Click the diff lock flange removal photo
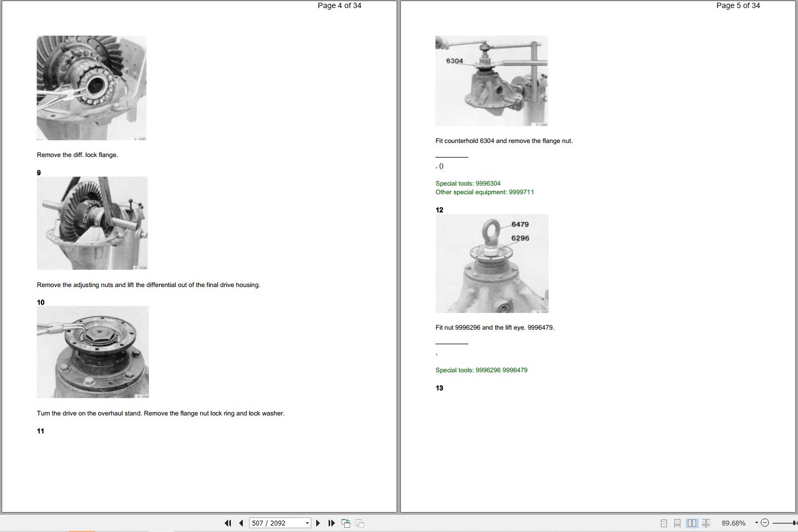798x532 pixels. [x=92, y=88]
